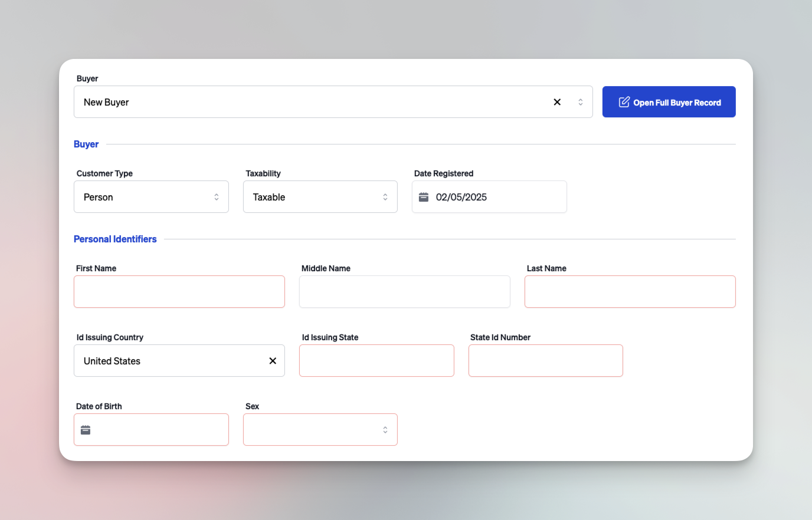The height and width of the screenshot is (520, 812).
Task: Click the New Buyer text in Buyer box
Action: coord(106,102)
